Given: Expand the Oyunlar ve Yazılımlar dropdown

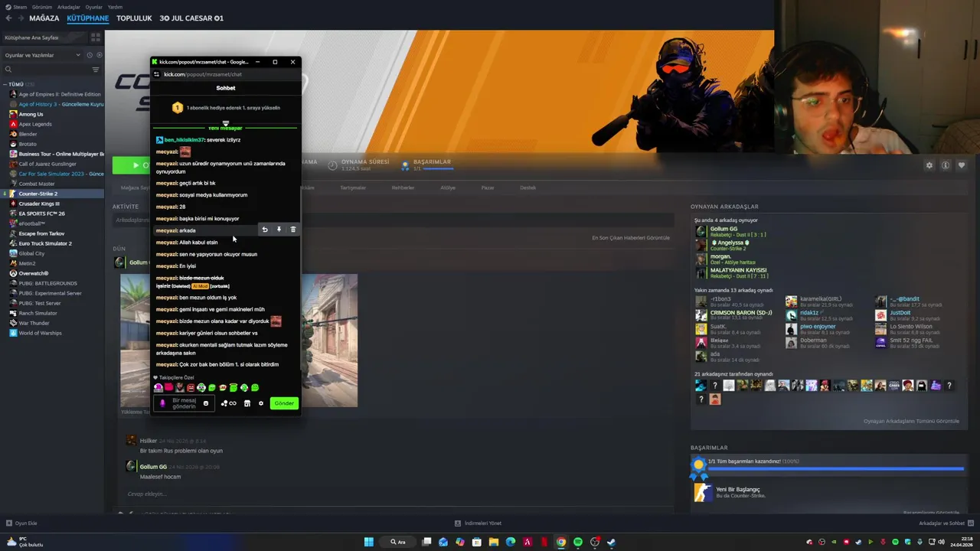Looking at the screenshot, I should [42, 55].
